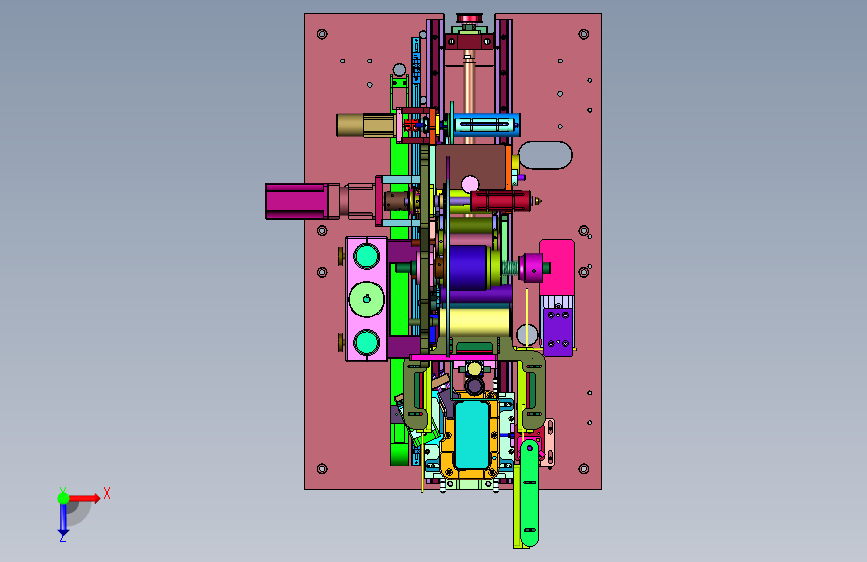Click the green Y axis dot on the triad

coord(64,498)
